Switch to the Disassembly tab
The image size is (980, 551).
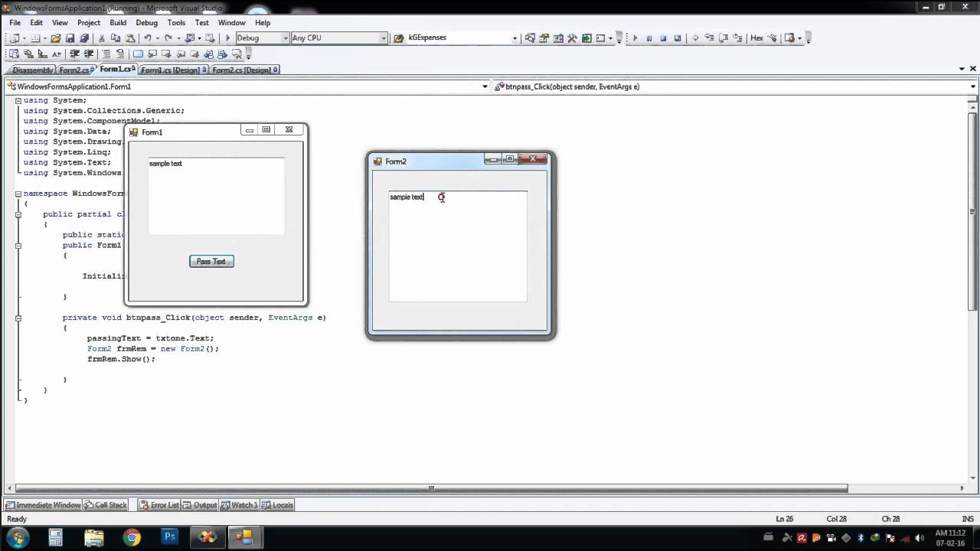tap(32, 70)
